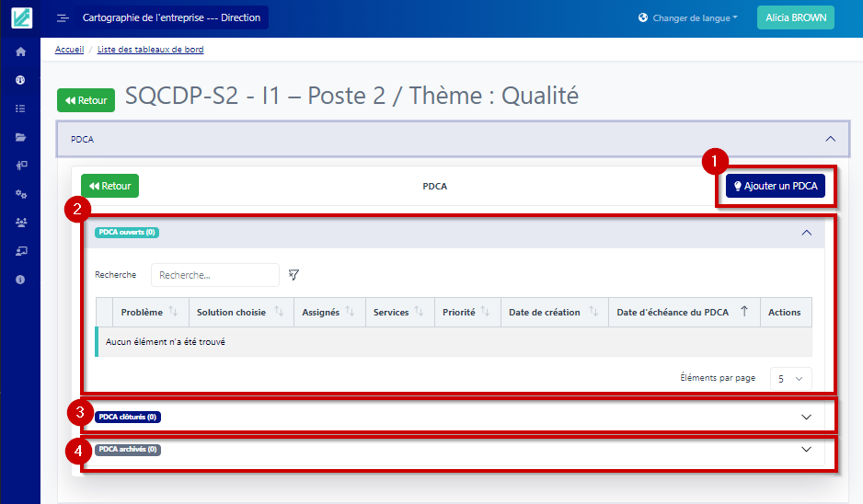Open the Éléments par page dropdown

point(790,379)
